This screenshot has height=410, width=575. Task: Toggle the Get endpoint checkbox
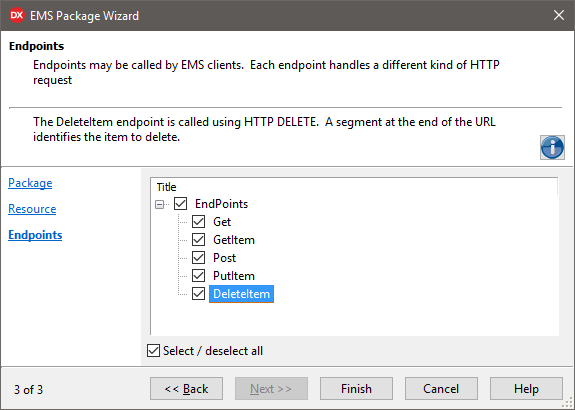point(198,222)
